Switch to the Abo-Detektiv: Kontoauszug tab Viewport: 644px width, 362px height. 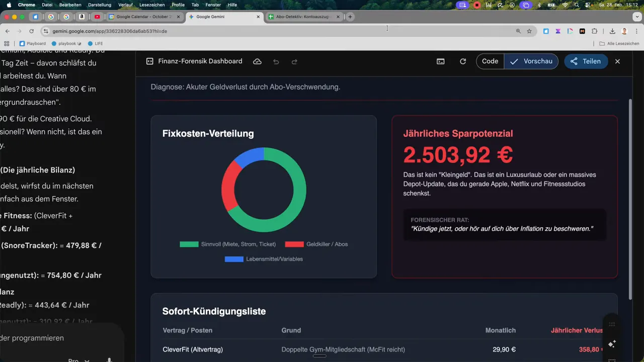pyautogui.click(x=302, y=17)
